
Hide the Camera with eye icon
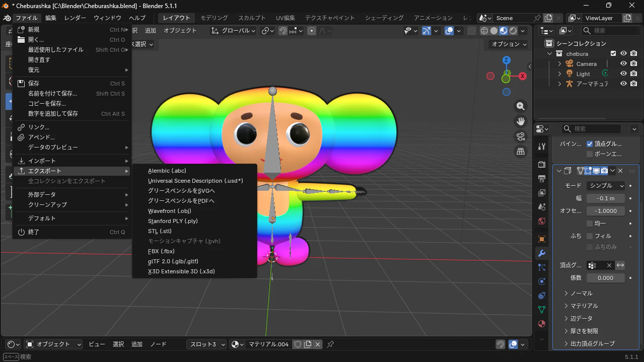pos(623,64)
